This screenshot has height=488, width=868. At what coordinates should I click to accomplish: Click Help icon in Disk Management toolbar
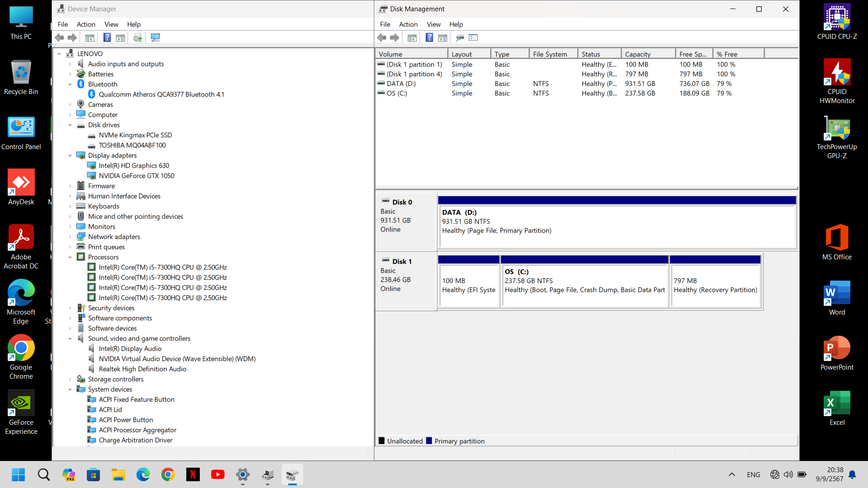[x=429, y=38]
